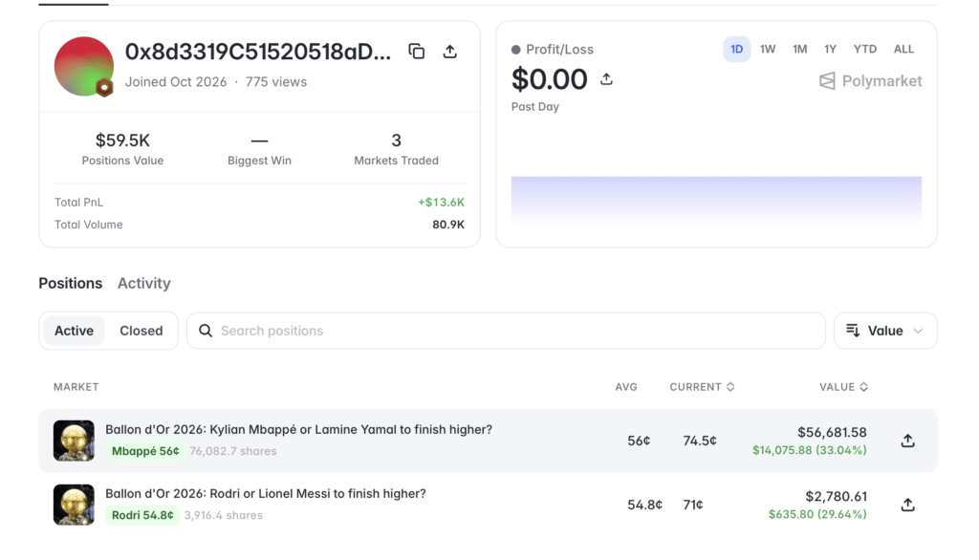Switch to the Activity tab
Image resolution: width=979 pixels, height=560 pixels.
click(x=144, y=284)
